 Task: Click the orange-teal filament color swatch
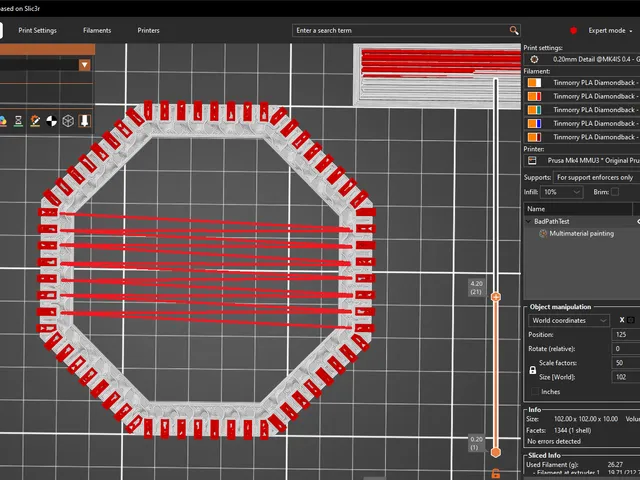click(534, 110)
